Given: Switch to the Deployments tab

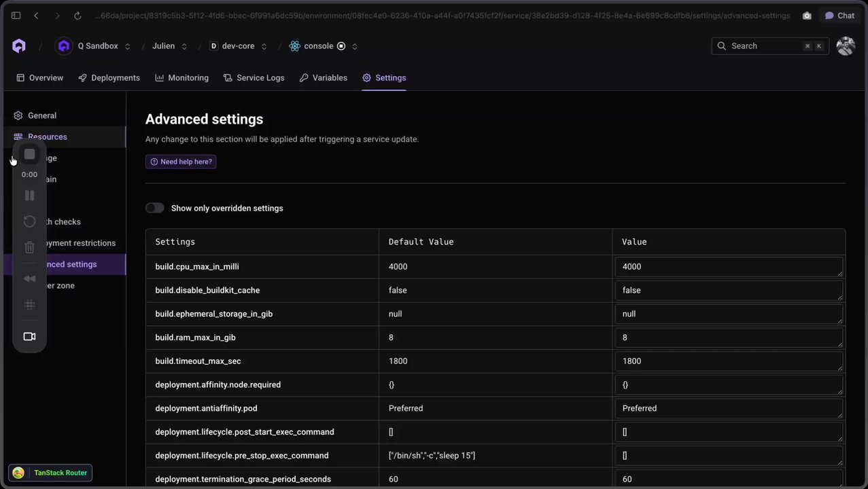Looking at the screenshot, I should 109,78.
